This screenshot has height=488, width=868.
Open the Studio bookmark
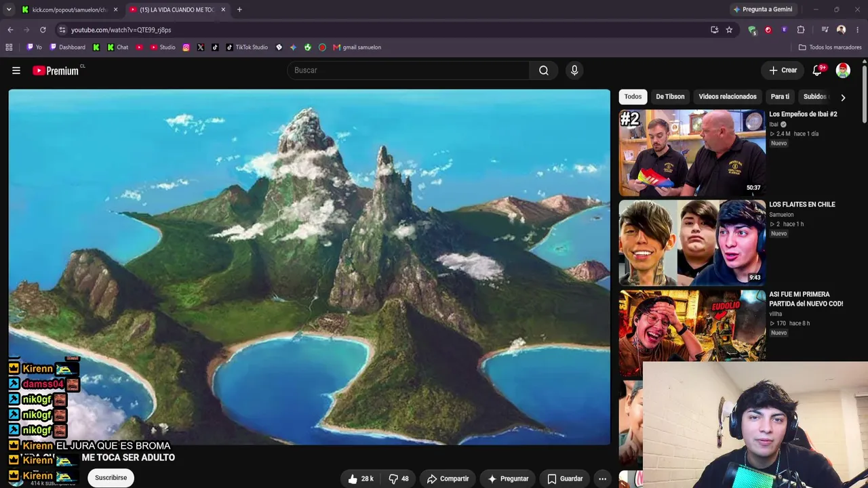point(163,47)
